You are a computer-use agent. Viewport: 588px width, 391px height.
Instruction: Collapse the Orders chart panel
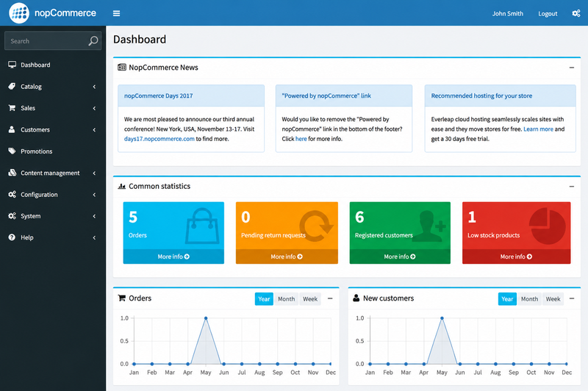330,298
